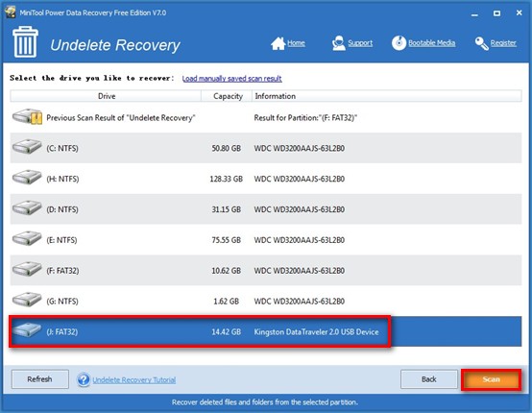
Task: Select the (G: NTFS) drive label
Action: 62,301
